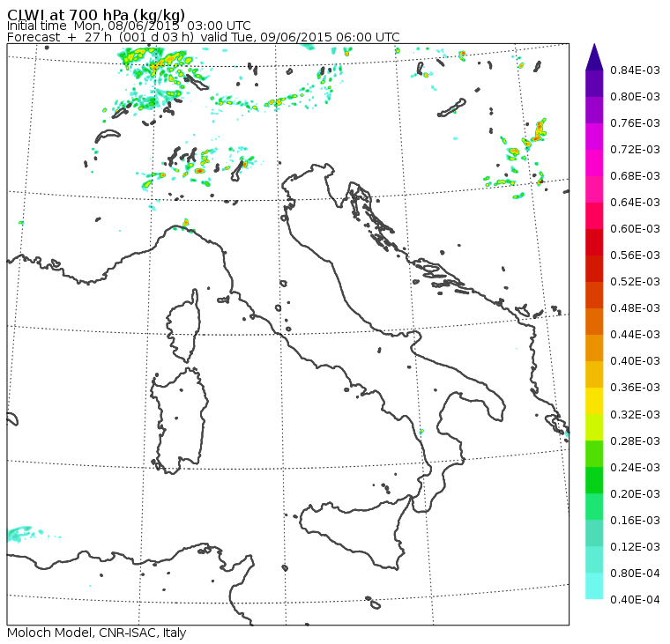
Task: Click the dark purple arrow atop the colorbar
Action: pos(594,57)
